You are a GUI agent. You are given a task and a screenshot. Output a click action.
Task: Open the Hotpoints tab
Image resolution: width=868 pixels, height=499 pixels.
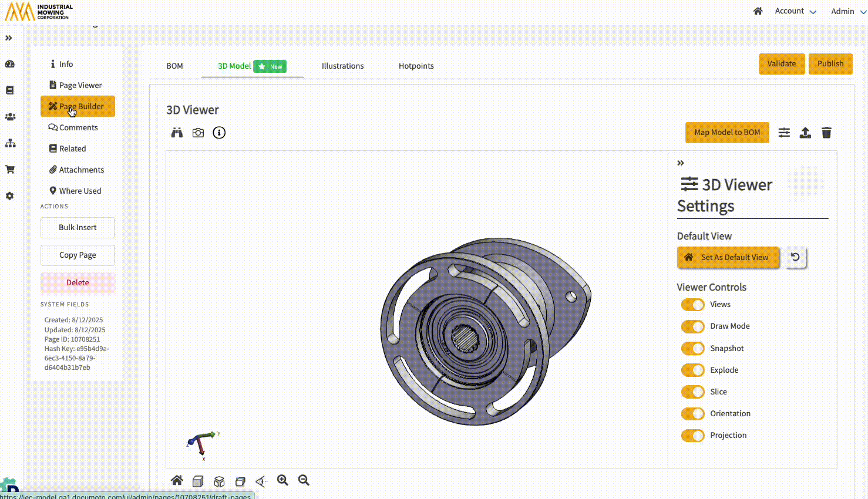pyautogui.click(x=416, y=66)
